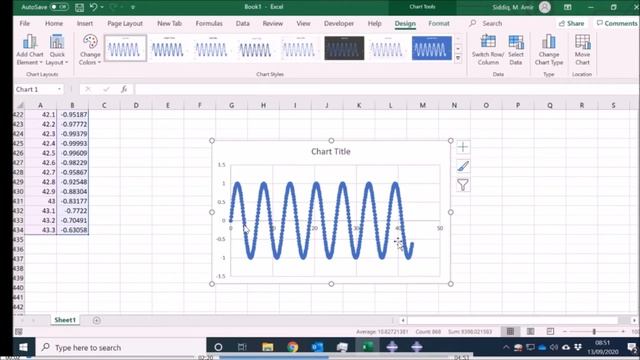This screenshot has height=360, width=640.
Task: Click the Task View taskbar icon
Action: point(242,347)
